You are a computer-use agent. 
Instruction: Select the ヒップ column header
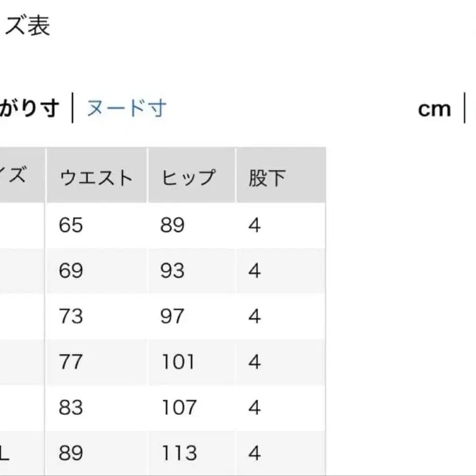[190, 175]
